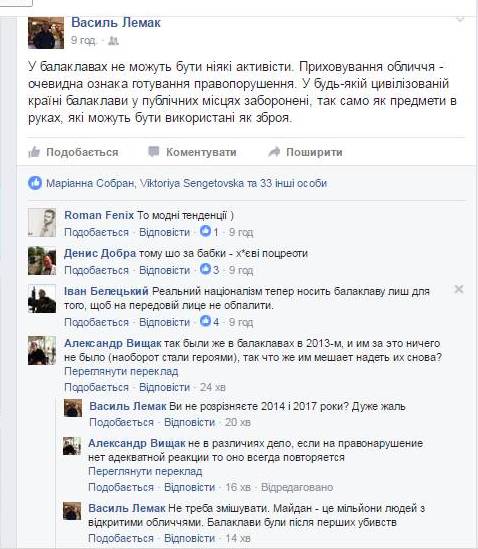Click like count icon on Іван Белецький comment
This screenshot has height=549, width=478.
[205, 321]
